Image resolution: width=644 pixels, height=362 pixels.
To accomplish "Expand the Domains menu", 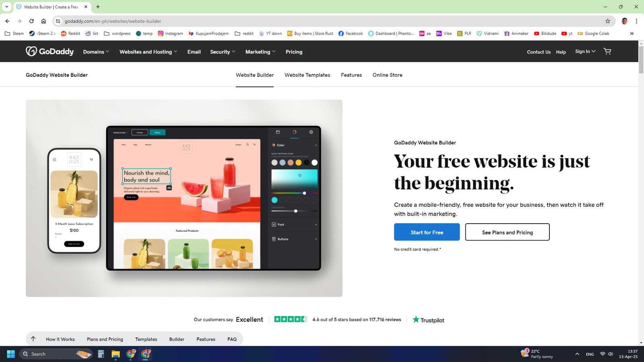I will (x=96, y=52).
